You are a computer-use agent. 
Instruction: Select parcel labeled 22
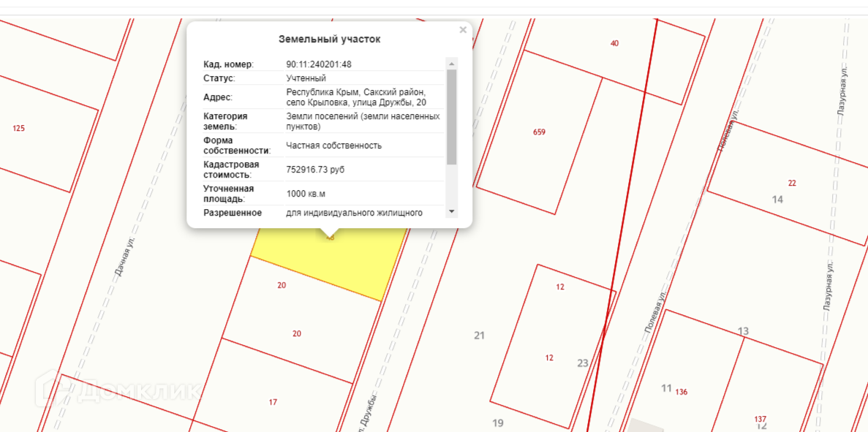(x=792, y=183)
